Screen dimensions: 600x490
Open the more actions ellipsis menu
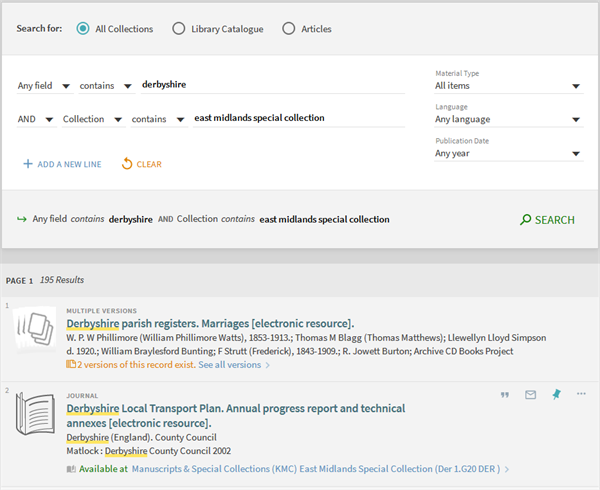point(581,395)
